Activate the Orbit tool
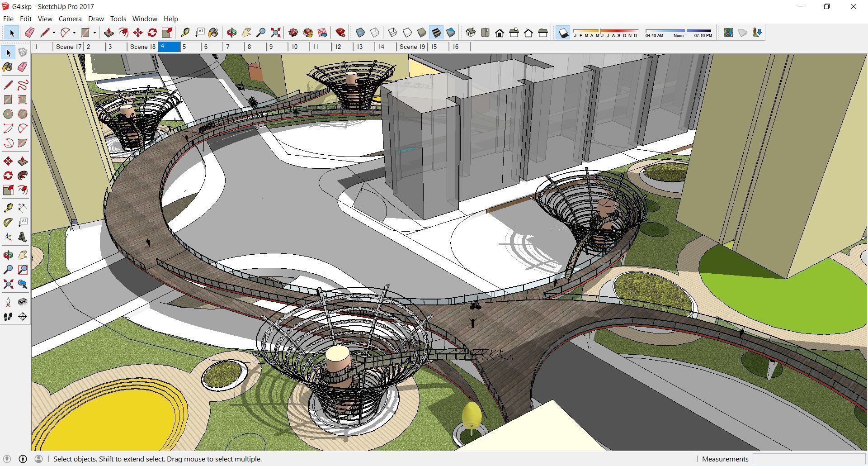 (x=232, y=32)
